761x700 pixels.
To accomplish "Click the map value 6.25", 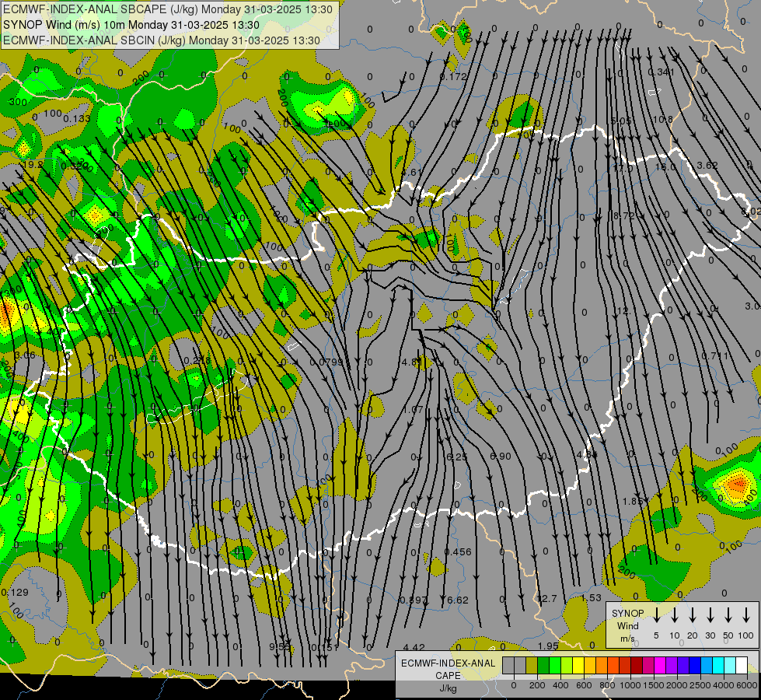I will [457, 457].
